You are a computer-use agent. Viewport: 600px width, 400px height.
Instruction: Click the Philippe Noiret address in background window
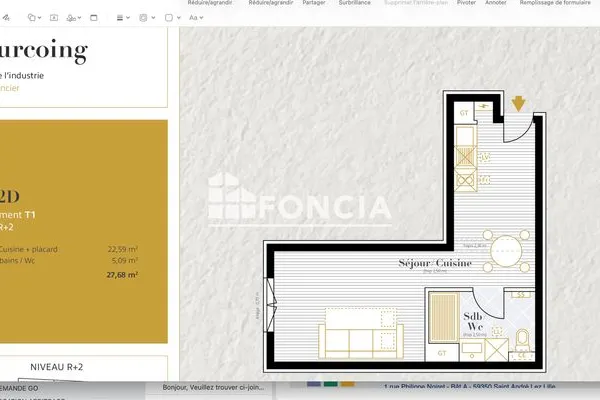(470, 386)
